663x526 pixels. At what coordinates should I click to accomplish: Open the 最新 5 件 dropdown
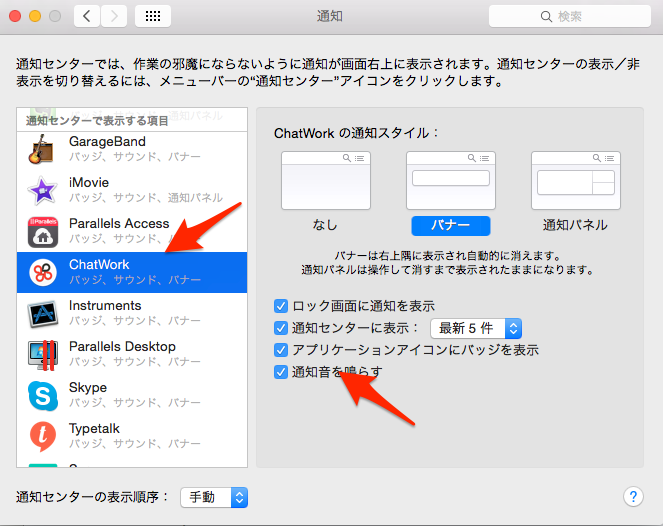coord(476,328)
